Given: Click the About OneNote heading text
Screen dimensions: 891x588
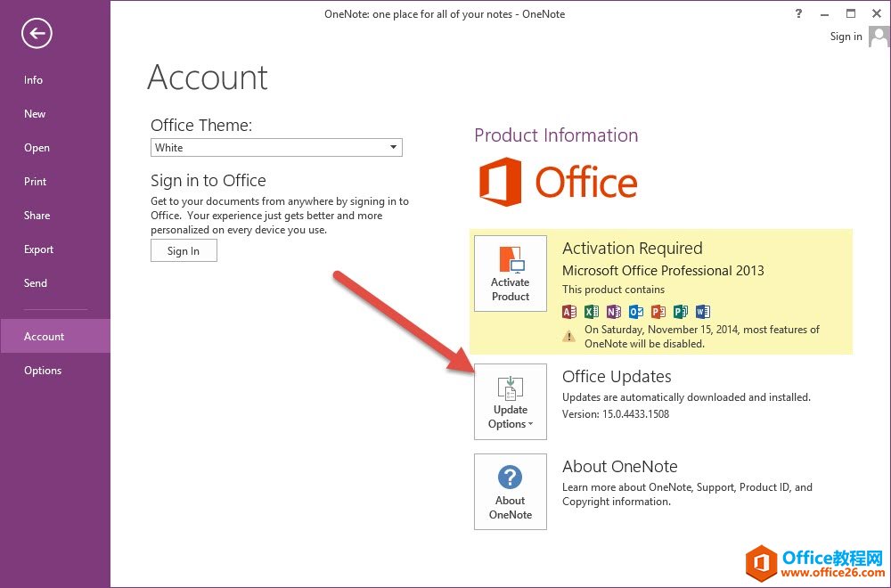Looking at the screenshot, I should coord(619,467).
